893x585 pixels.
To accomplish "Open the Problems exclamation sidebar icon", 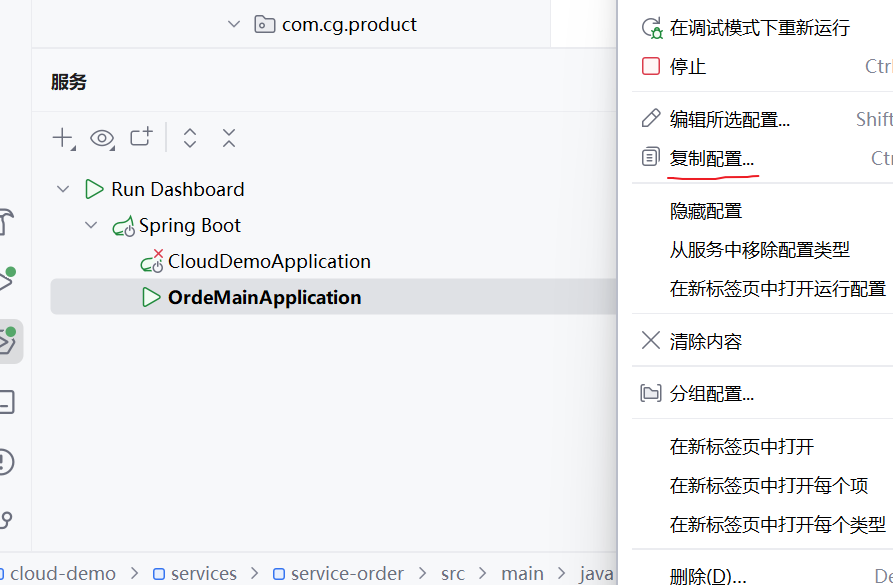I will pos(6,462).
